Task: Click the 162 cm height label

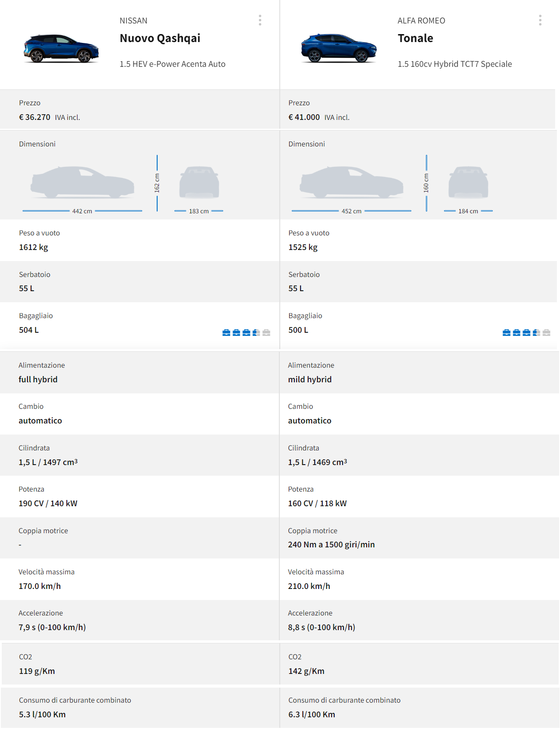Action: click(157, 182)
